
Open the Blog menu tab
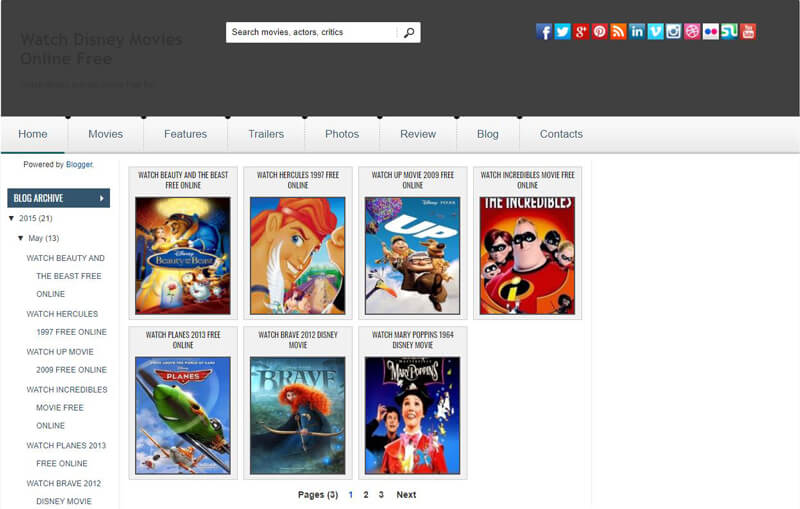(x=487, y=134)
